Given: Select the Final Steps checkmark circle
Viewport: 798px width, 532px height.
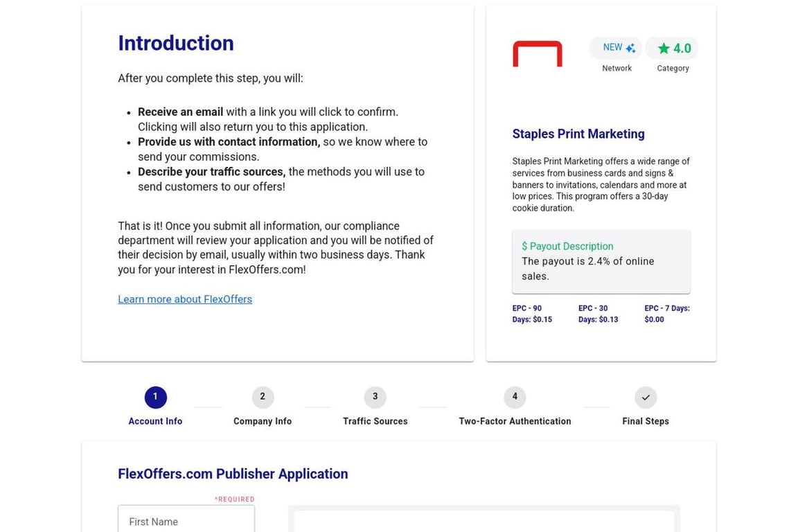Looking at the screenshot, I should coord(646,397).
